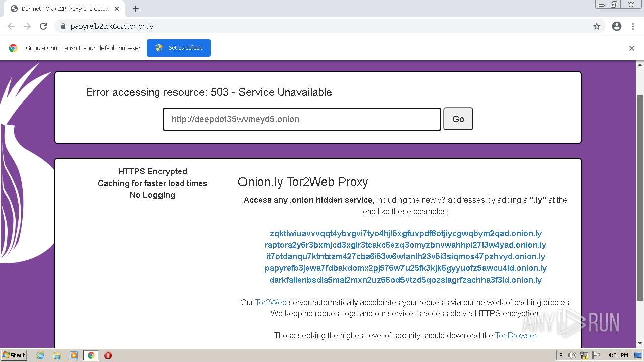Follow the Tor2Web link
Screen dimensions: 644x362
(271, 302)
